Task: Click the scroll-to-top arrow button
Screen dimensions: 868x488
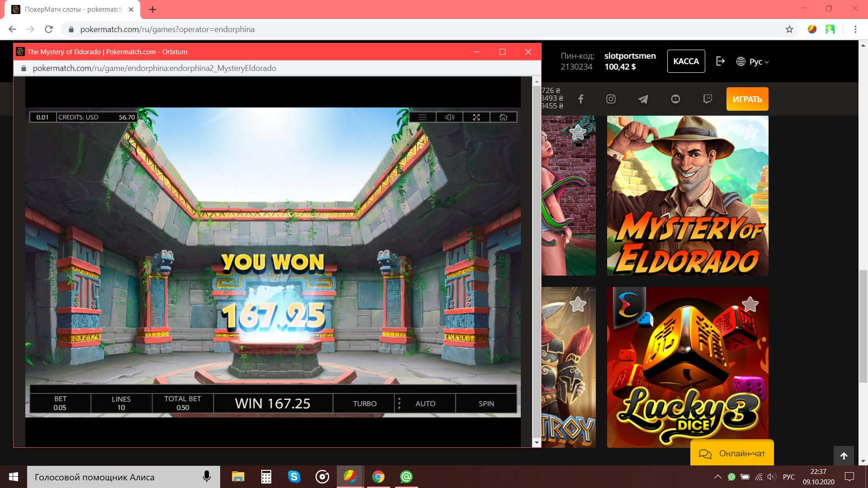Action: 844,456
